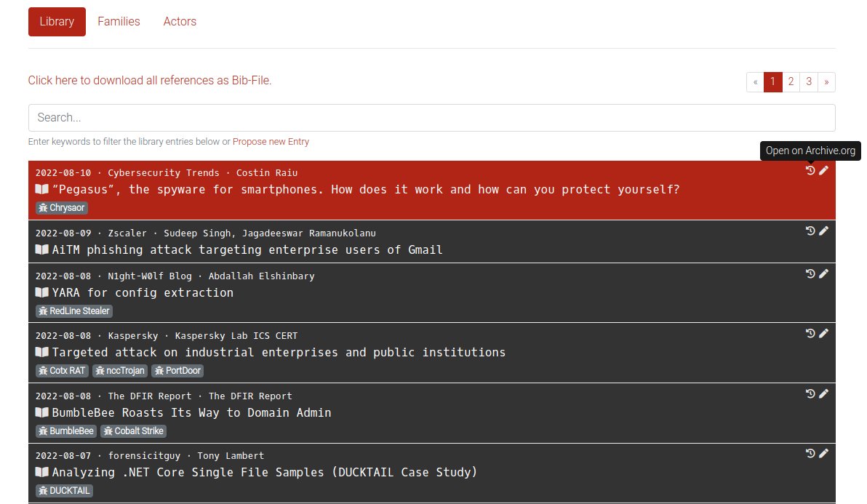Switch to the Families tab
The image size is (867, 504).
[x=119, y=21]
